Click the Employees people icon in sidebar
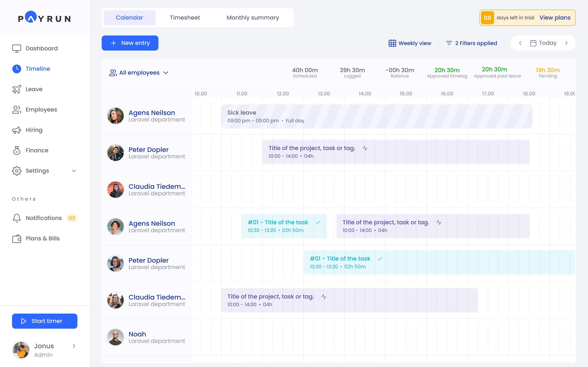The width and height of the screenshot is (588, 367). tap(17, 109)
